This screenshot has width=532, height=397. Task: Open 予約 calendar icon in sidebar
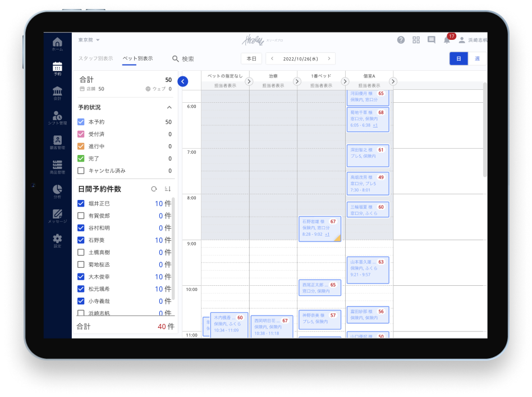[57, 69]
